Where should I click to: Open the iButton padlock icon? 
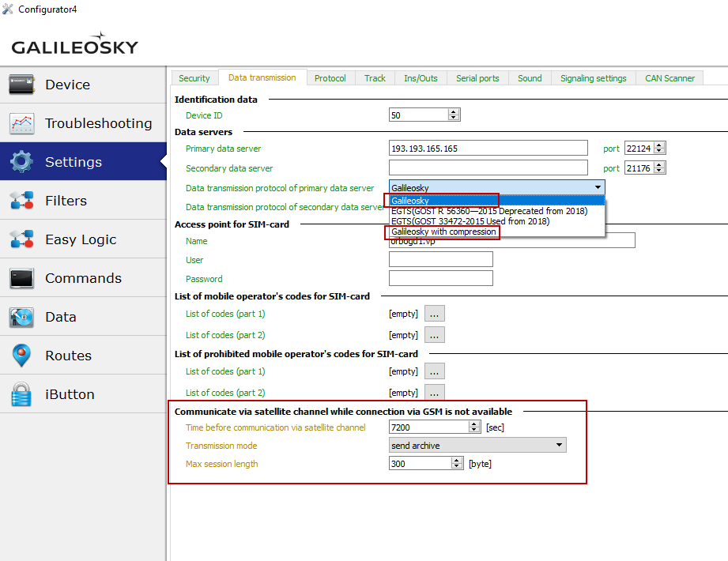[22, 394]
